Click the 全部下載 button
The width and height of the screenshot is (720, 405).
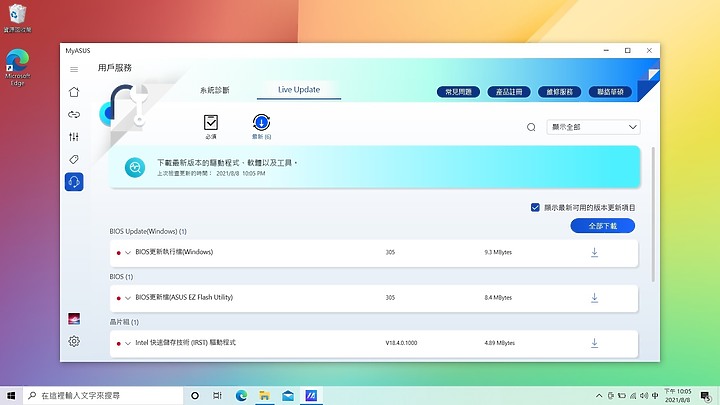coord(602,226)
